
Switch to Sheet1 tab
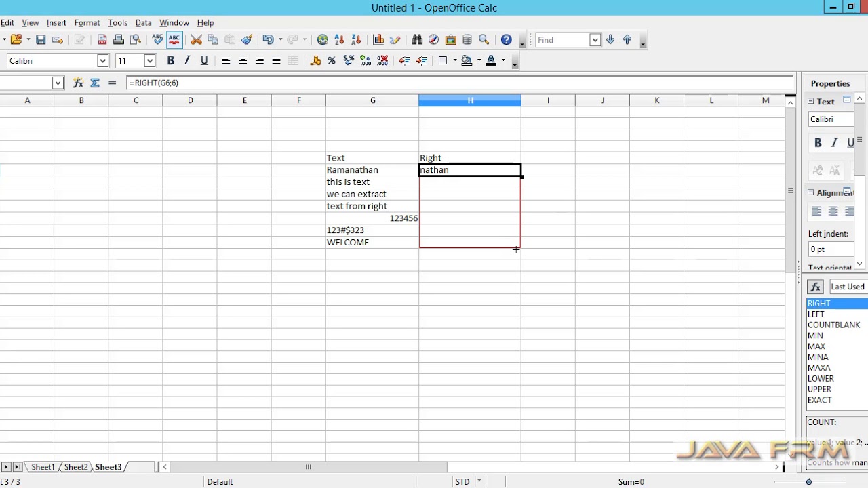pyautogui.click(x=42, y=467)
